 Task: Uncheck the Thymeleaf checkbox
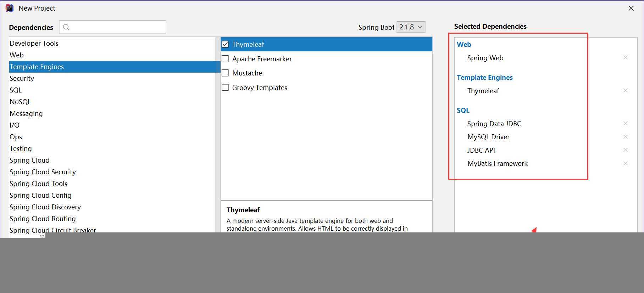(225, 44)
